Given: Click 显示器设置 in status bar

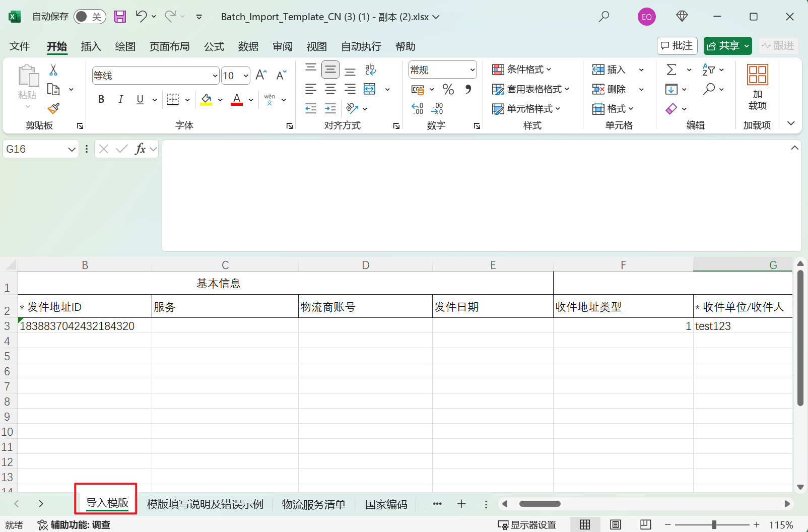Looking at the screenshot, I should point(527,525).
